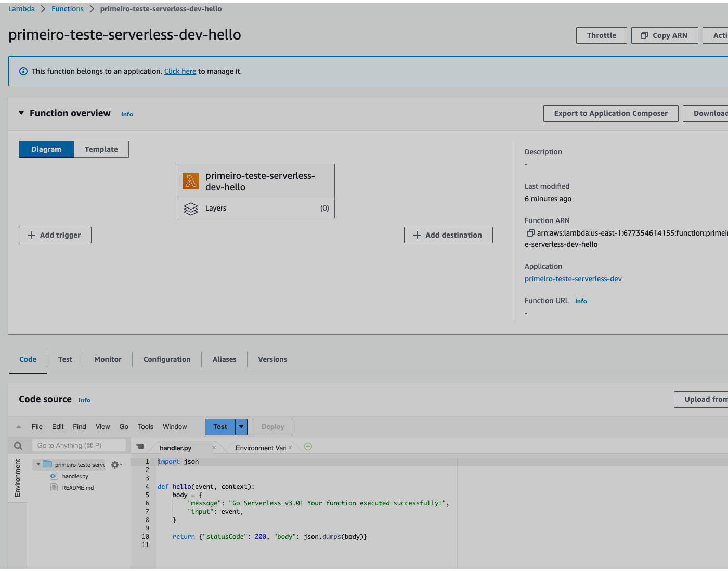The height and width of the screenshot is (572, 728).
Task: Click the gear icon next to the project folder
Action: coord(115,464)
